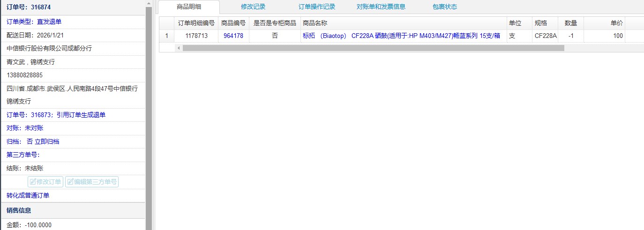644x230 pixels.
Task: Click the 直发退单 order type link
Action: point(49,22)
